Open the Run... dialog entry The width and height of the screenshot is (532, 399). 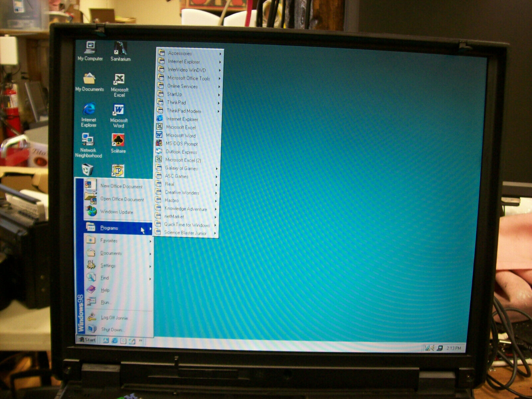(118, 302)
